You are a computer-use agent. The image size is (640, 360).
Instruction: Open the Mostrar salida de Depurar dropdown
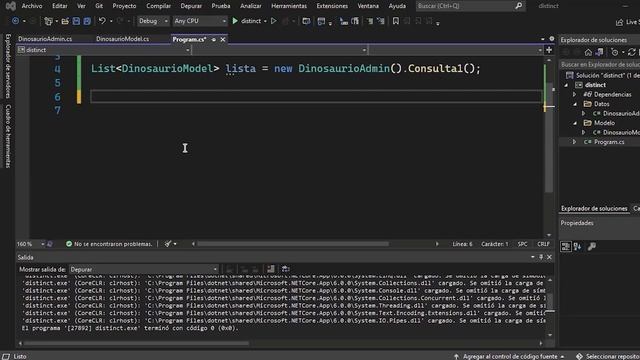tap(143, 269)
